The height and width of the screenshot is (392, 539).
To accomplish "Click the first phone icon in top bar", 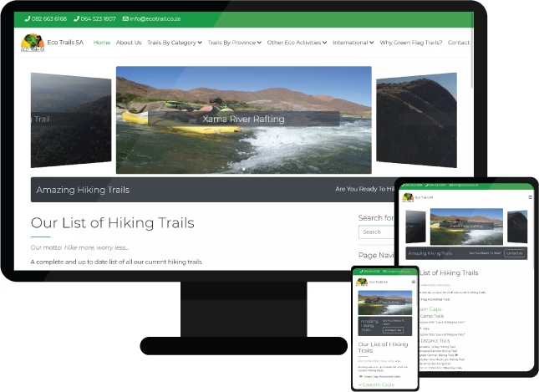I will pos(28,18).
